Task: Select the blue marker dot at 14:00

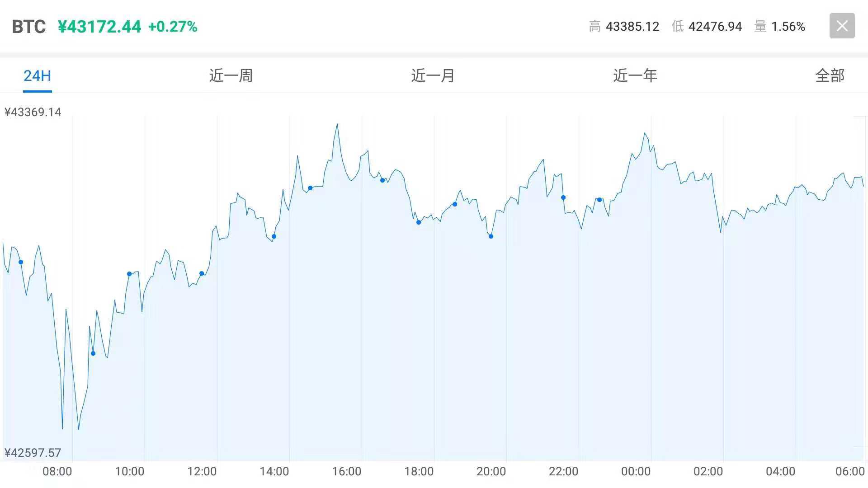Action: click(x=274, y=236)
